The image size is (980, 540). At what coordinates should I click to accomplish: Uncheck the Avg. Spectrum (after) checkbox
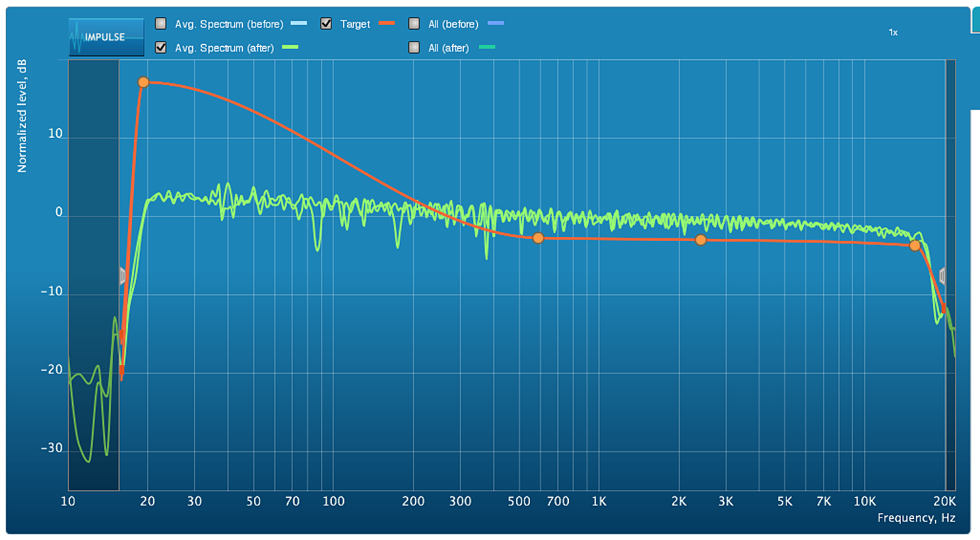(x=161, y=48)
